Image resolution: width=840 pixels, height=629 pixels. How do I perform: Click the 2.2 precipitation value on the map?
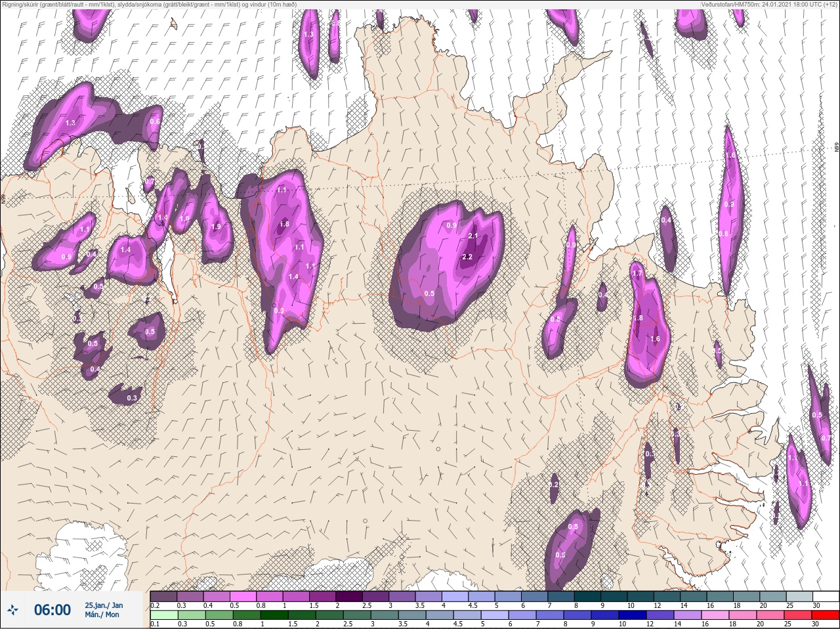(467, 257)
